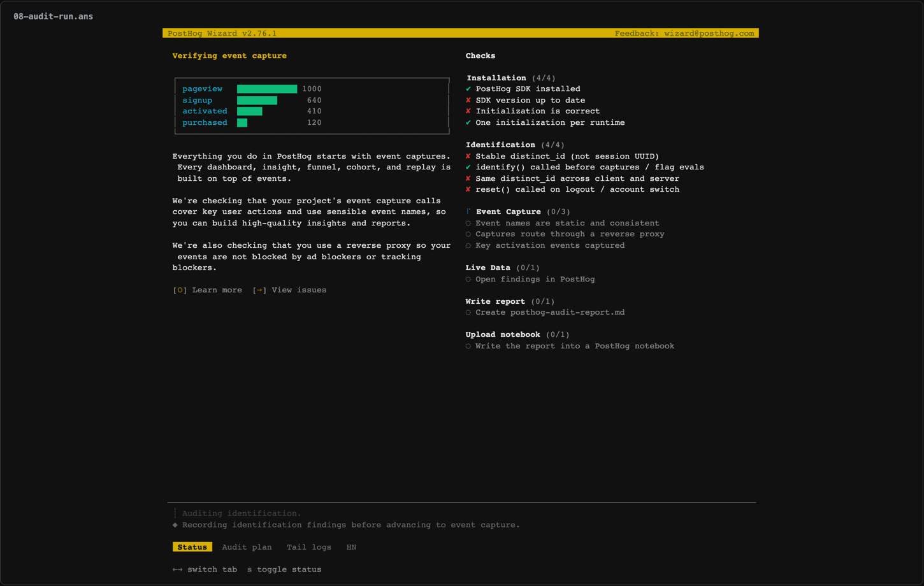Click red X beside Same distinct_id across client
This screenshot has height=586, width=924.
(468, 178)
